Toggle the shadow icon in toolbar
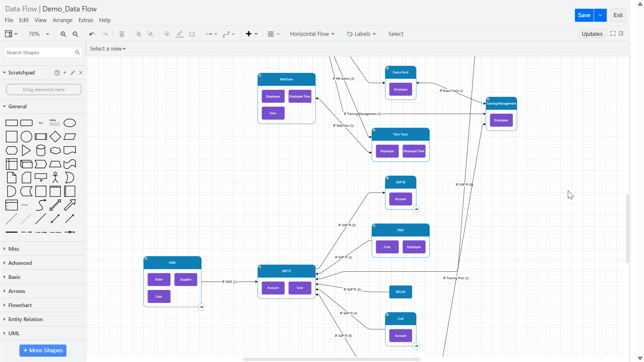Image resolution: width=644 pixels, height=362 pixels. [x=192, y=34]
